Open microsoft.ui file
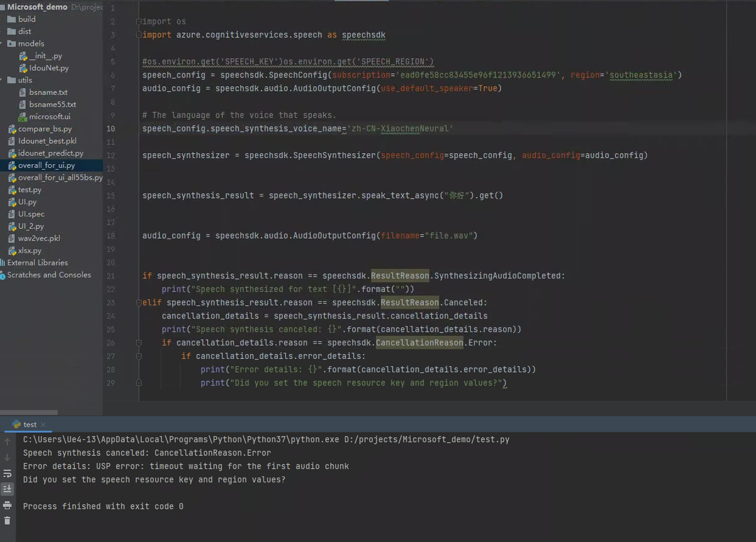This screenshot has width=756, height=542. pos(50,117)
